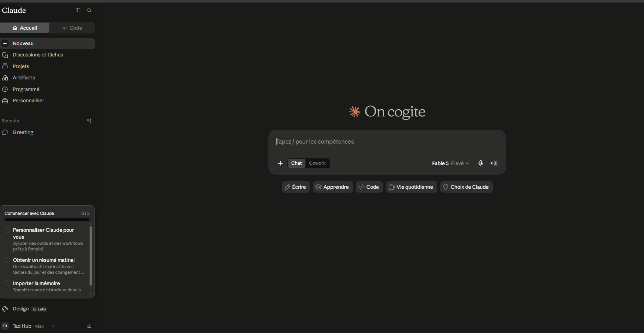Click the On cogite greeting text
Screen dimensions: 644x333
[395, 111]
